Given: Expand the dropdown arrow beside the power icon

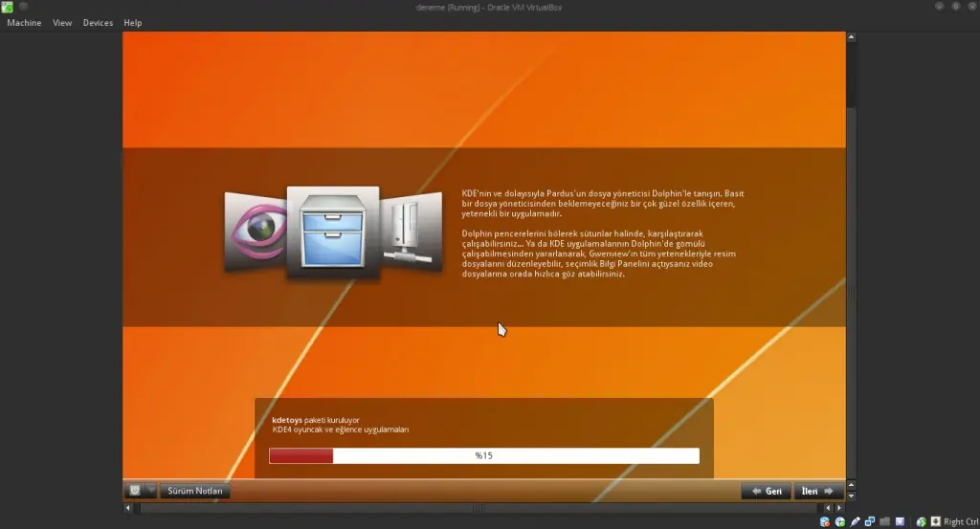Looking at the screenshot, I should pyautogui.click(x=150, y=491).
